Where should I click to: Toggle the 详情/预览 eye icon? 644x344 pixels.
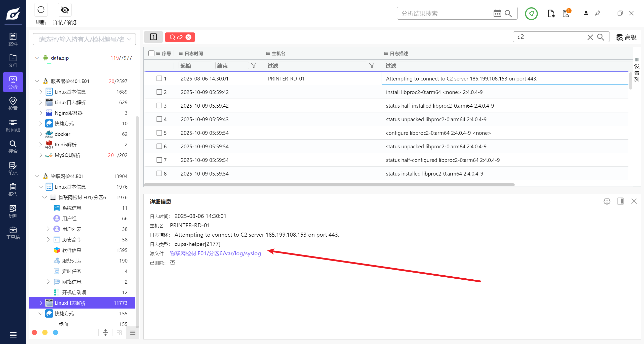pyautogui.click(x=65, y=10)
